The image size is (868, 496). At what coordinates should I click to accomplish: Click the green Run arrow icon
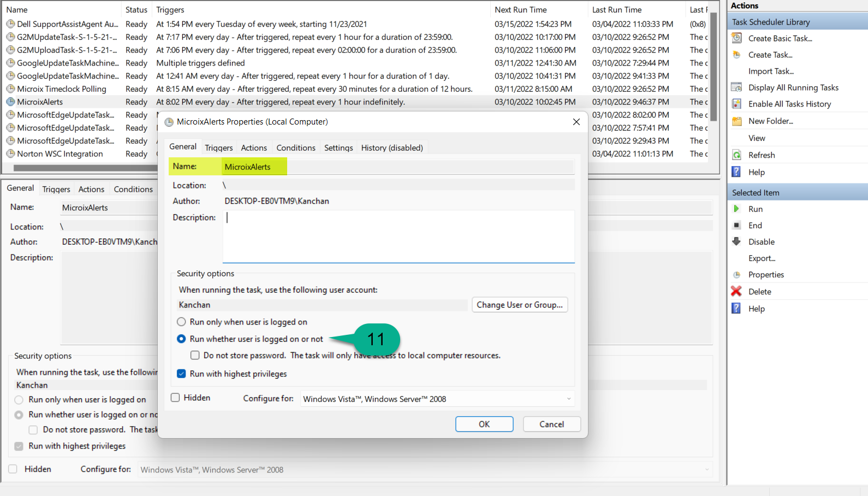click(736, 209)
